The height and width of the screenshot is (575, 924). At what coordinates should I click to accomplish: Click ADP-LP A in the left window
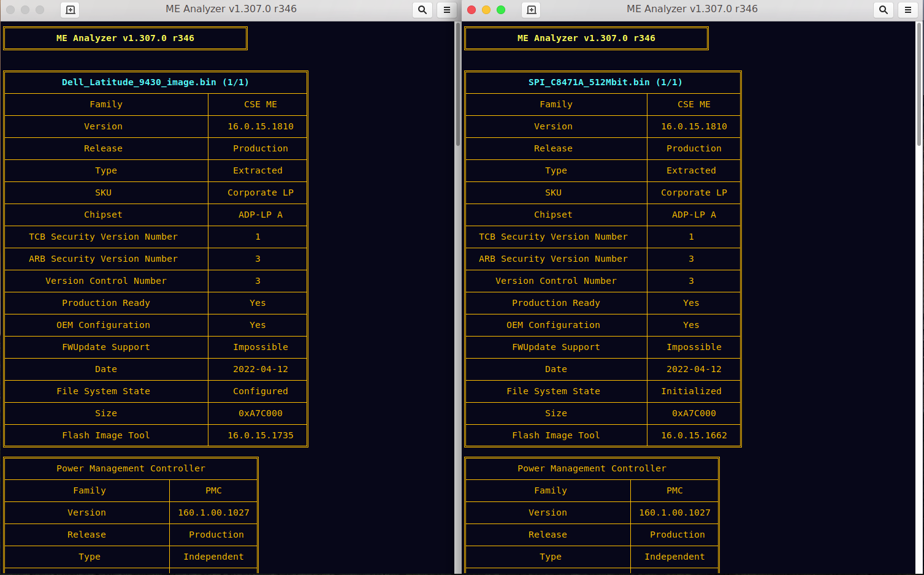tap(261, 215)
